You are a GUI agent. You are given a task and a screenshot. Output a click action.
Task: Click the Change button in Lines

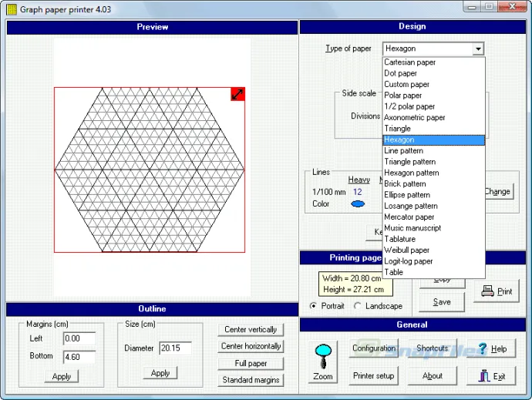click(x=500, y=192)
